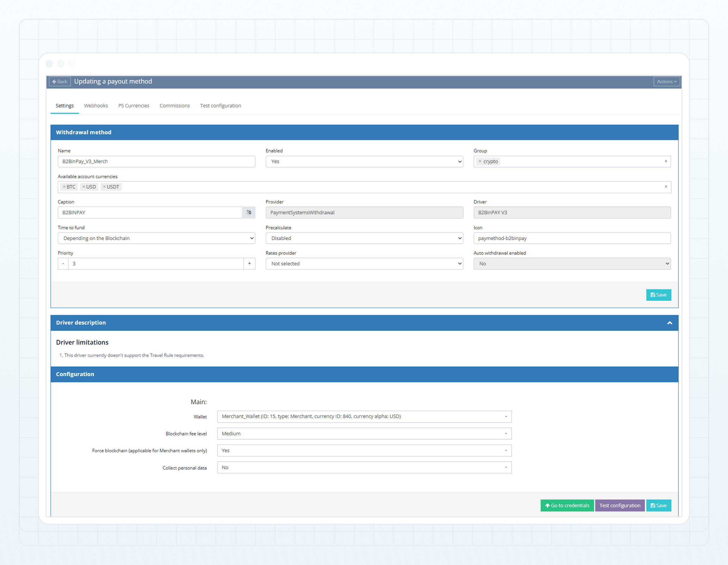Image resolution: width=728 pixels, height=565 pixels.
Task: Open the Wallet dropdown
Action: pyautogui.click(x=364, y=417)
